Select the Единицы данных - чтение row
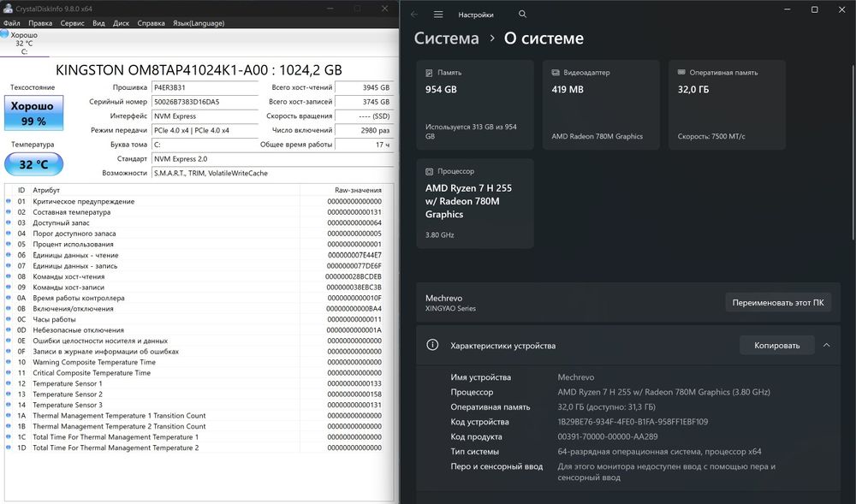The height and width of the screenshot is (504, 856). (194, 255)
